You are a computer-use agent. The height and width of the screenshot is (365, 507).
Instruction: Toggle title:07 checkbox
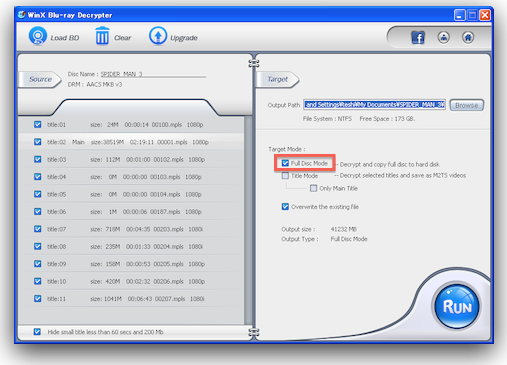(x=38, y=229)
